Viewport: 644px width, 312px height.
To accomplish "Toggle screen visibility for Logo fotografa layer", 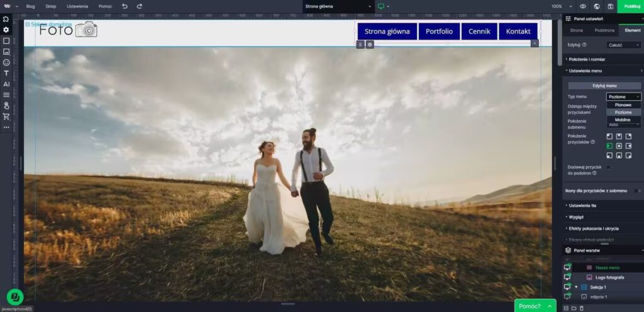I will 568,277.
